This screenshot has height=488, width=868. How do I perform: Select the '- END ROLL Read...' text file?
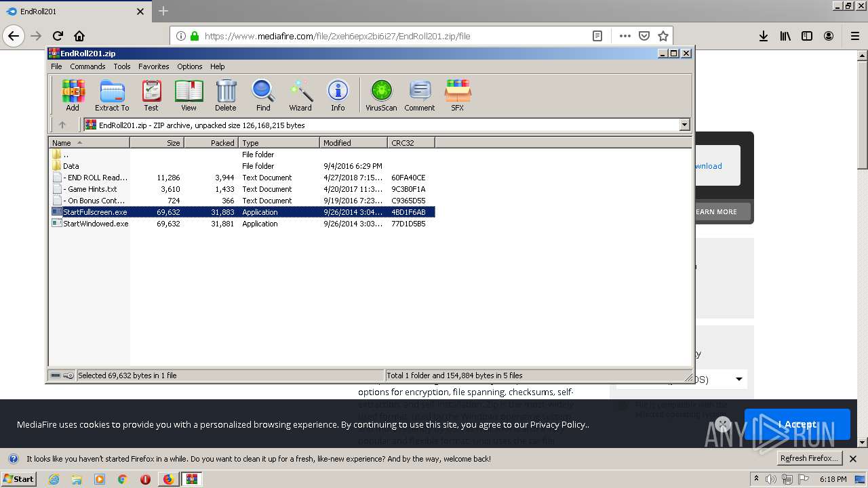242,178
